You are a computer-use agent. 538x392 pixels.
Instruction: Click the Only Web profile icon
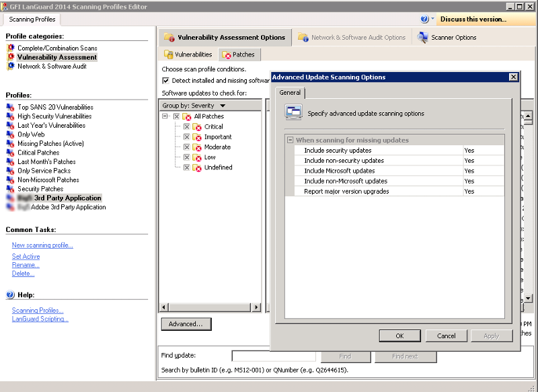pyautogui.click(x=10, y=134)
